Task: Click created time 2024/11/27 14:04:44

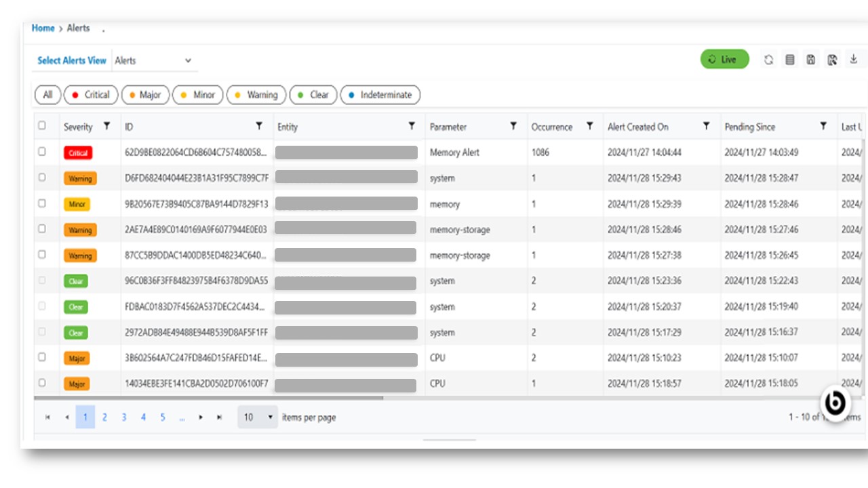Action: pyautogui.click(x=645, y=152)
